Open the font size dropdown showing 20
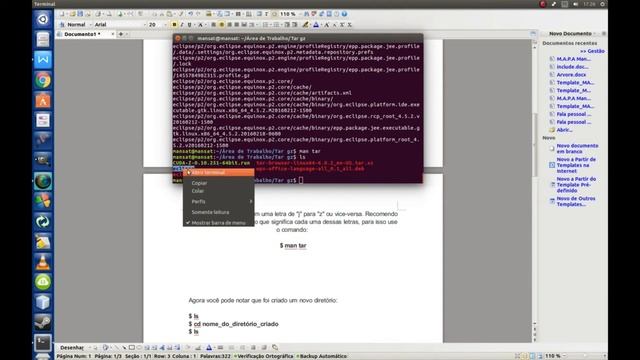640x360 pixels. tap(157, 24)
